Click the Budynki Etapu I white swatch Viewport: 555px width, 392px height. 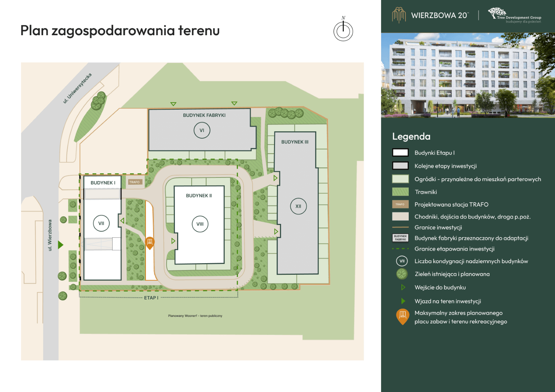pos(400,153)
